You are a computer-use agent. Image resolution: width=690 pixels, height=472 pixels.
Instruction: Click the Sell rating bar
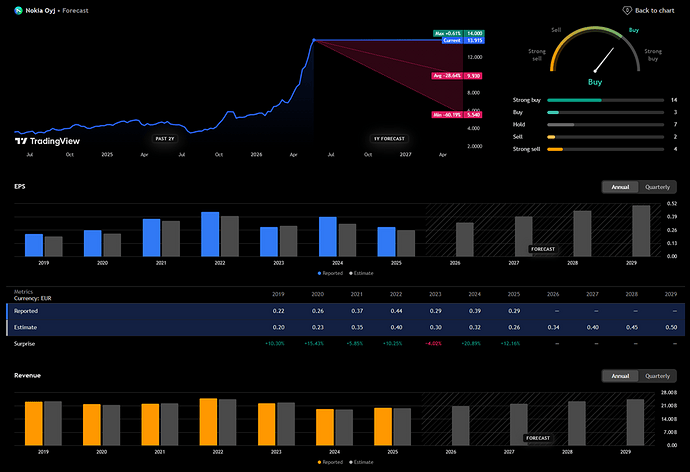point(605,137)
